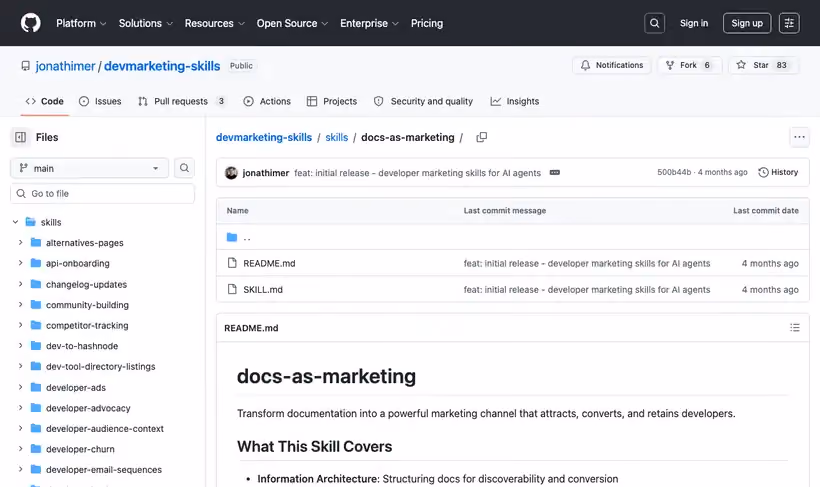Open the Platform menu
Image resolution: width=820 pixels, height=487 pixels.
pos(81,23)
